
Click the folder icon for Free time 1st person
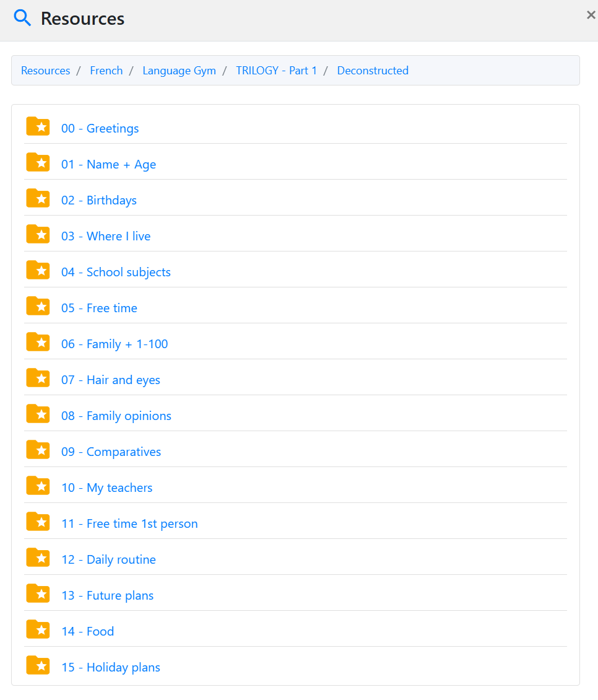38,522
